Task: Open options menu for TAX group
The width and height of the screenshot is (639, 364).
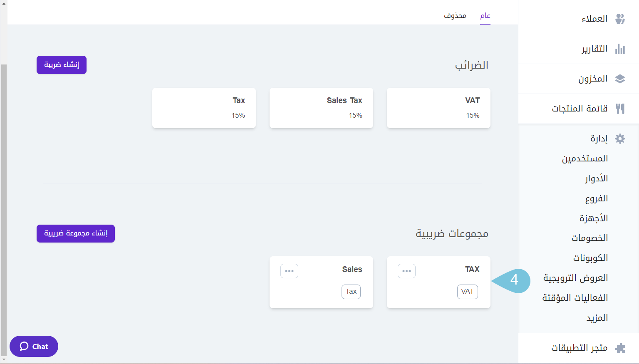Action: (x=406, y=271)
